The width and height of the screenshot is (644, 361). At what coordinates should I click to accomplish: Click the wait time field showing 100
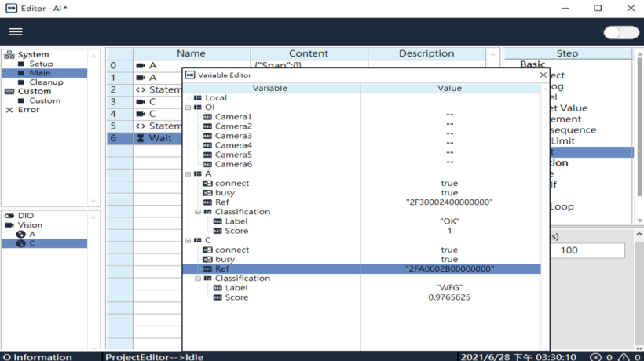587,250
